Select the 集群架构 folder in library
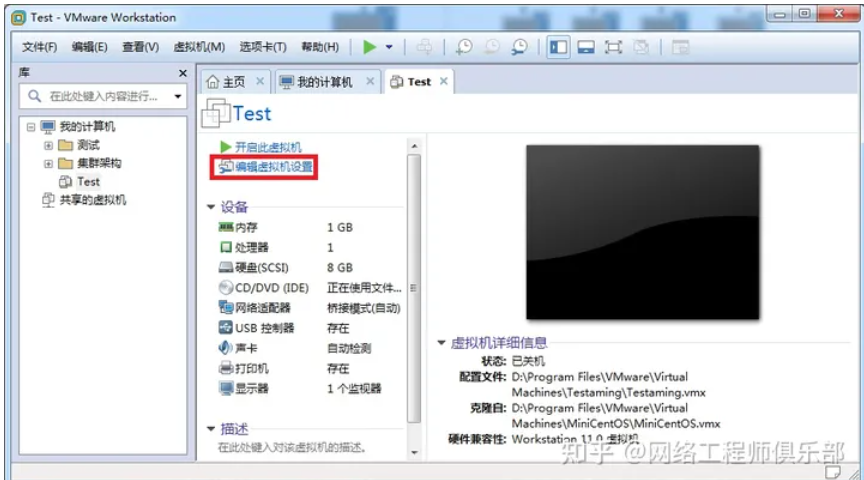The height and width of the screenshot is (480, 864). [99, 164]
